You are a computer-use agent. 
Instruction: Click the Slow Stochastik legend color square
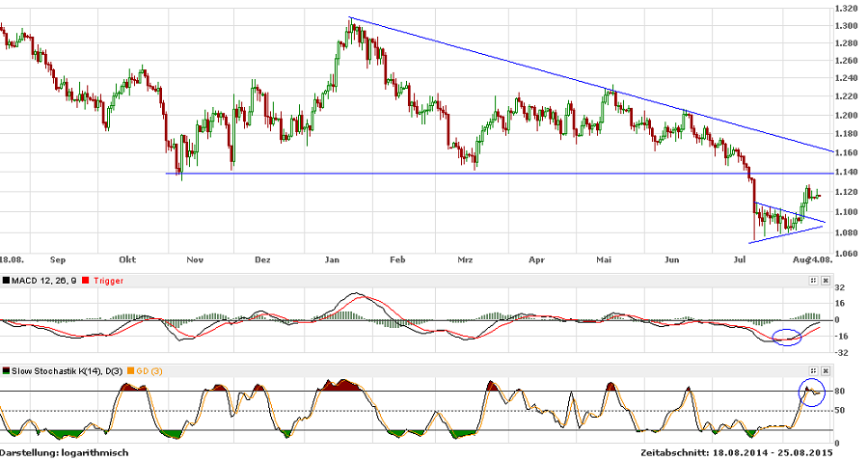[x=7, y=370]
